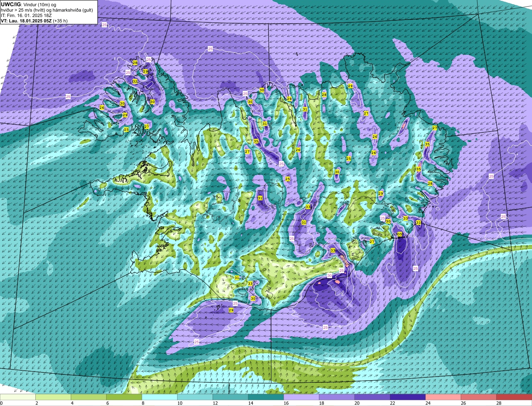The height and width of the screenshot is (406, 532).
Task: Select the 14–16 m/s dark teal swatch
Action: tap(266, 397)
